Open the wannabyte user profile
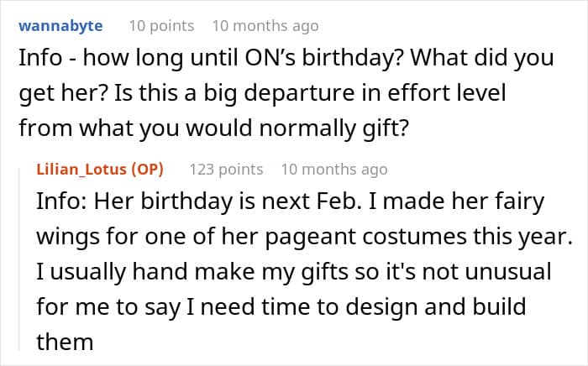 (60, 26)
